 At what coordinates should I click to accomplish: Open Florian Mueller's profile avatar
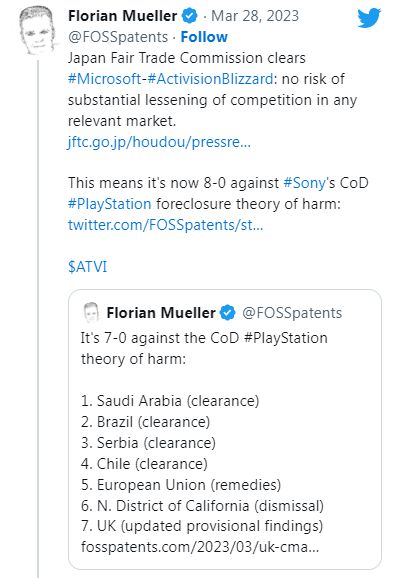(38, 31)
